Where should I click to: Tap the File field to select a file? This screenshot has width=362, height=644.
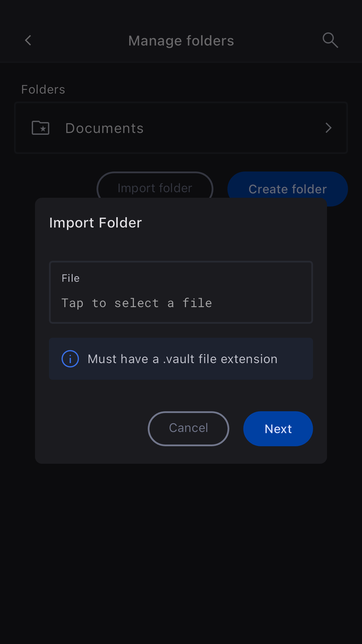coord(181,292)
